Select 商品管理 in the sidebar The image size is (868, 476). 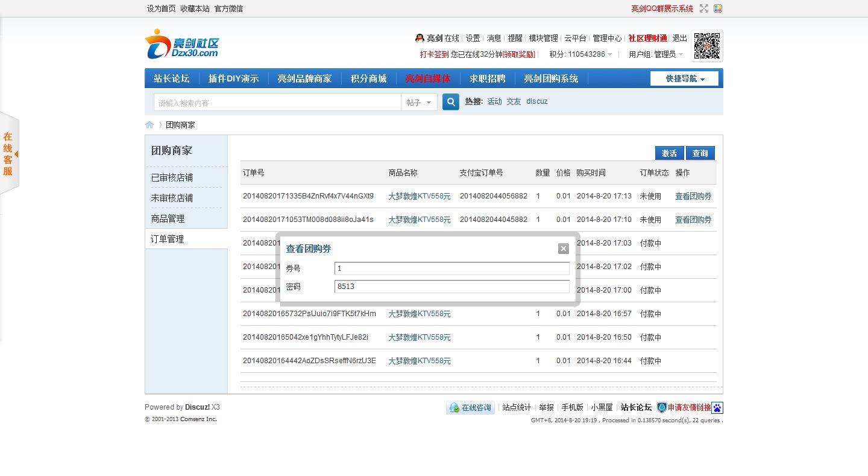(168, 218)
